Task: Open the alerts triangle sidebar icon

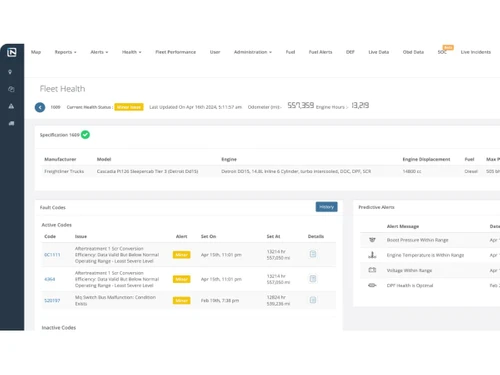Action: click(x=11, y=106)
